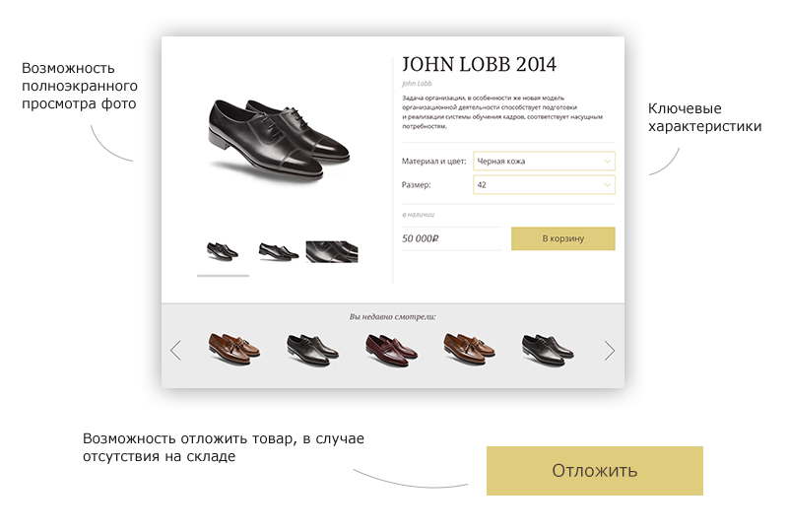The height and width of the screenshot is (532, 788).
Task: Open the main black shoe photo fullscreen
Action: tap(278, 138)
